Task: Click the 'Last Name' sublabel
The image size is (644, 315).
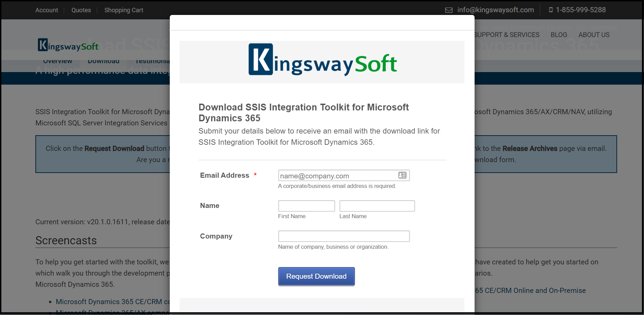Action: tap(353, 216)
